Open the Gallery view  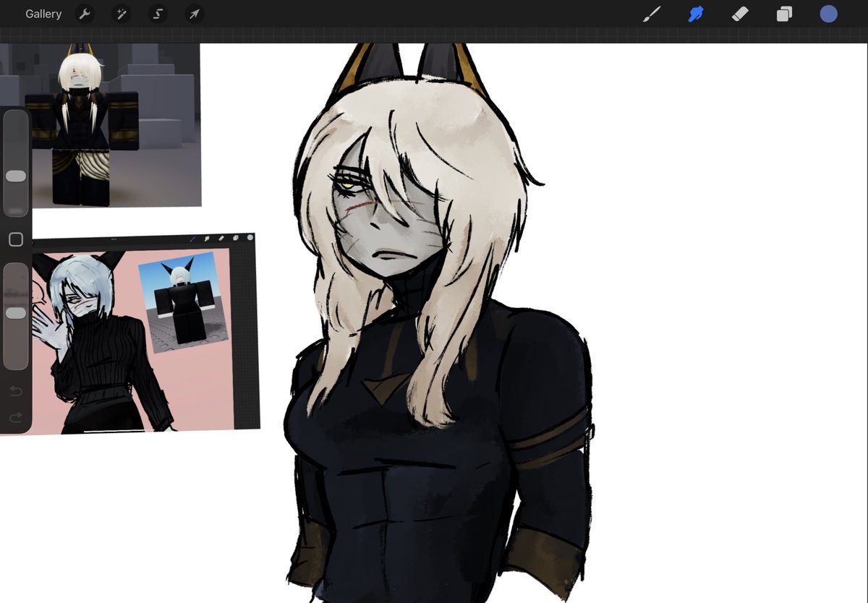coord(43,14)
